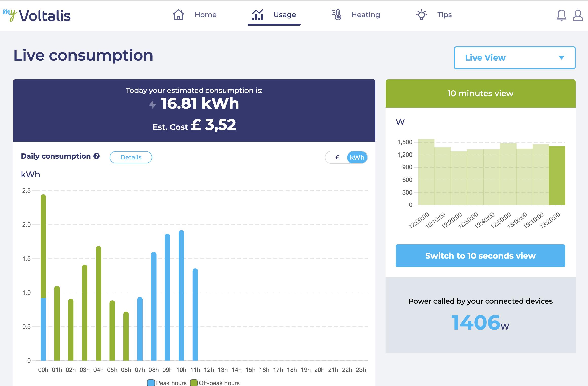Click the 13:20:00 dark green bar
588x386 pixels.
click(557, 175)
